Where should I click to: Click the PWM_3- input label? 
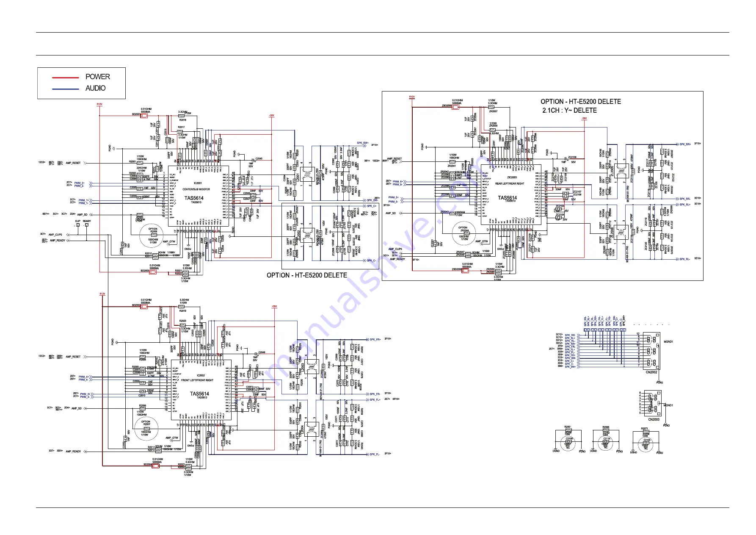pos(85,397)
